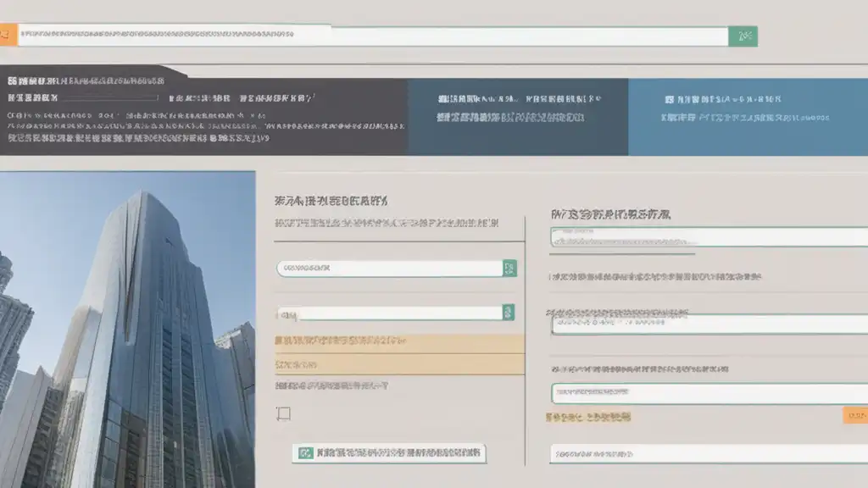Click the orange highlighted text link in right column
Screen dimensions: 868x488
point(589,418)
